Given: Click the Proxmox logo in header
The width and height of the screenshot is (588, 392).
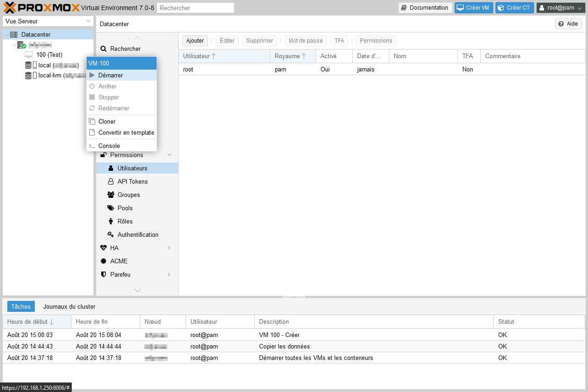Looking at the screenshot, I should click(x=41, y=8).
